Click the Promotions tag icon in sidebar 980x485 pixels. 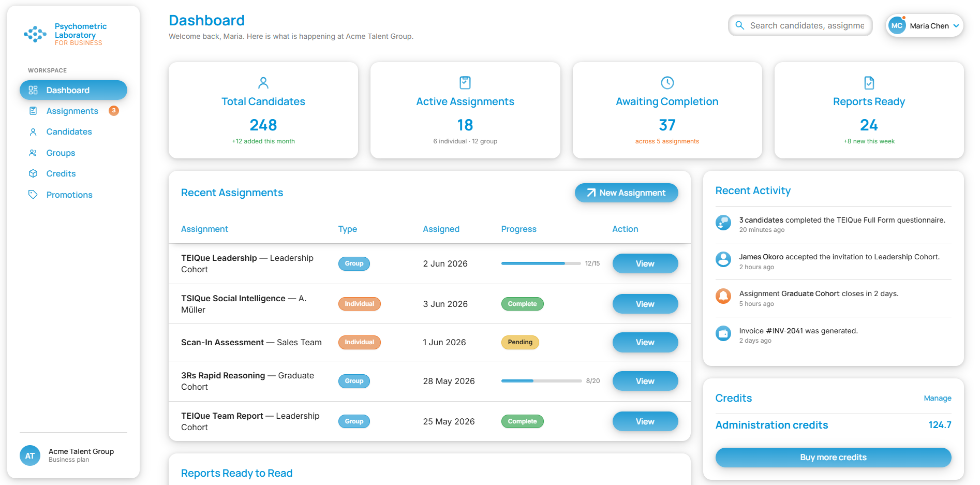(x=33, y=195)
